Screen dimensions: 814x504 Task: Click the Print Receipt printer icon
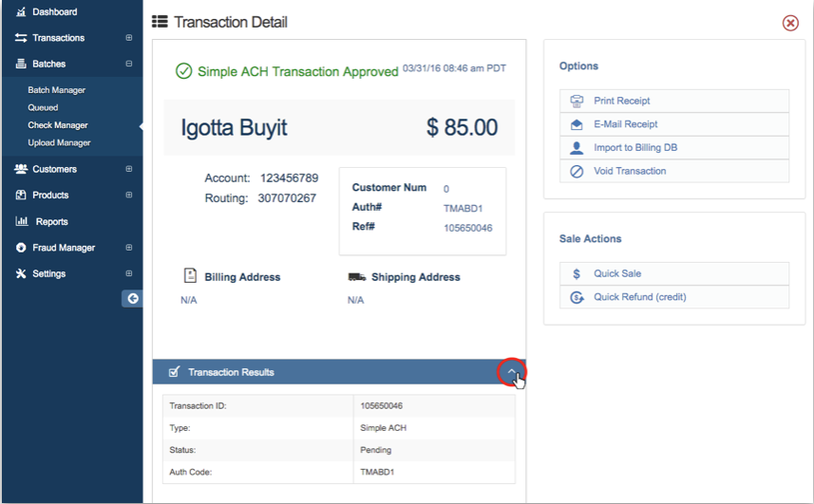coord(577,101)
